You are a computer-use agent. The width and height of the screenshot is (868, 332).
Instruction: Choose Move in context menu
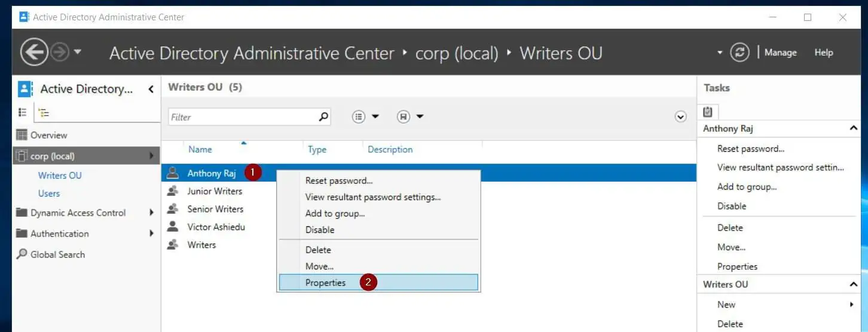pyautogui.click(x=378, y=266)
